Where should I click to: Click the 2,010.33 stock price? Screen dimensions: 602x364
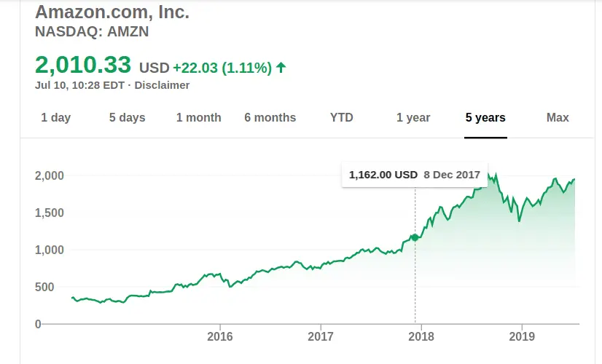click(83, 65)
